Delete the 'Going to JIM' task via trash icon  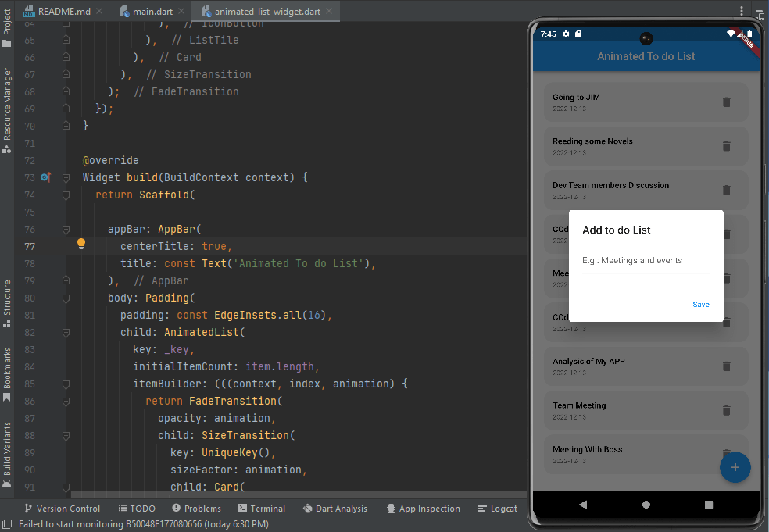pyautogui.click(x=726, y=102)
